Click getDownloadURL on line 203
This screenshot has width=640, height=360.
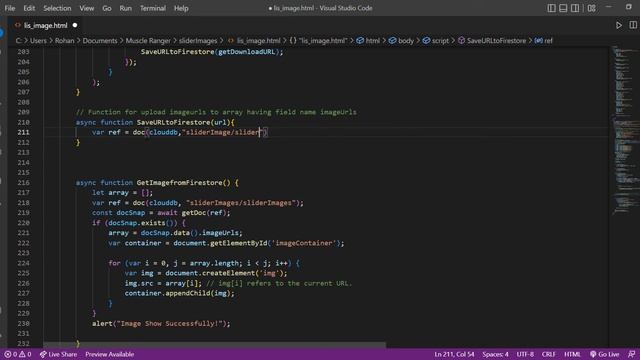247,52
